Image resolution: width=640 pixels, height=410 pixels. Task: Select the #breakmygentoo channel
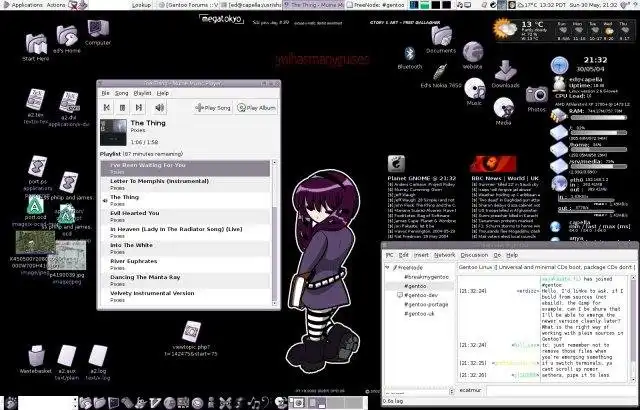426,277
